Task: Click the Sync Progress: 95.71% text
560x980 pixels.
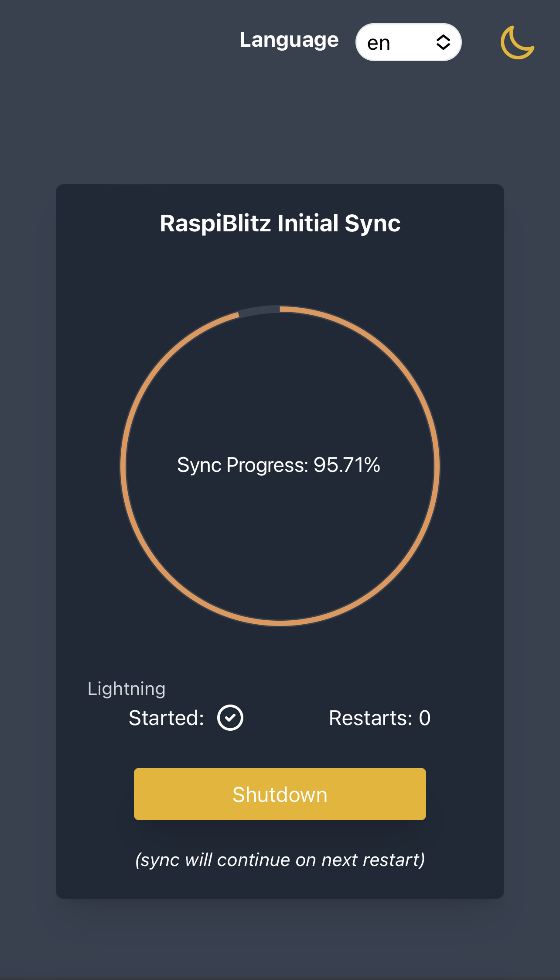Action: point(279,465)
